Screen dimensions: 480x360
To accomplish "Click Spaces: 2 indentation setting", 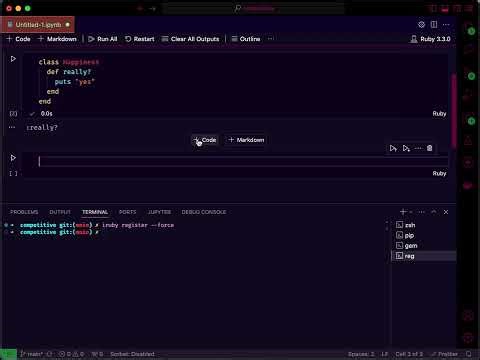I will pos(361,354).
